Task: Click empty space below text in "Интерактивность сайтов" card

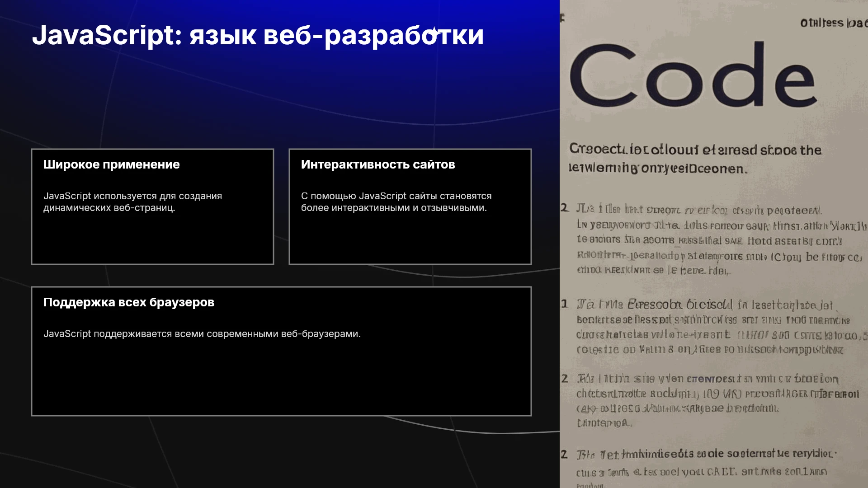Action: click(x=410, y=239)
